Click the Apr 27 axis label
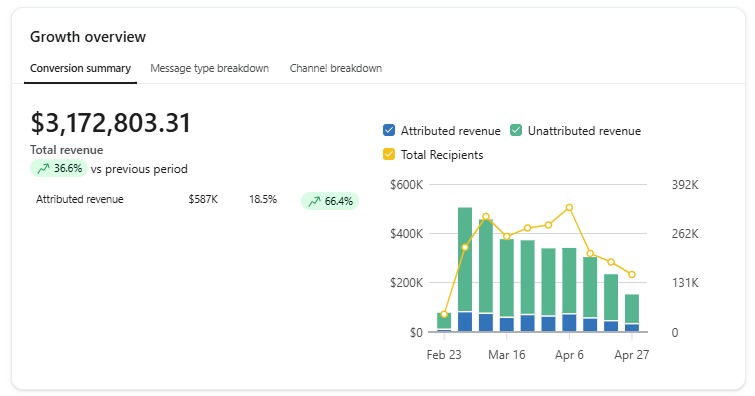 pos(632,355)
